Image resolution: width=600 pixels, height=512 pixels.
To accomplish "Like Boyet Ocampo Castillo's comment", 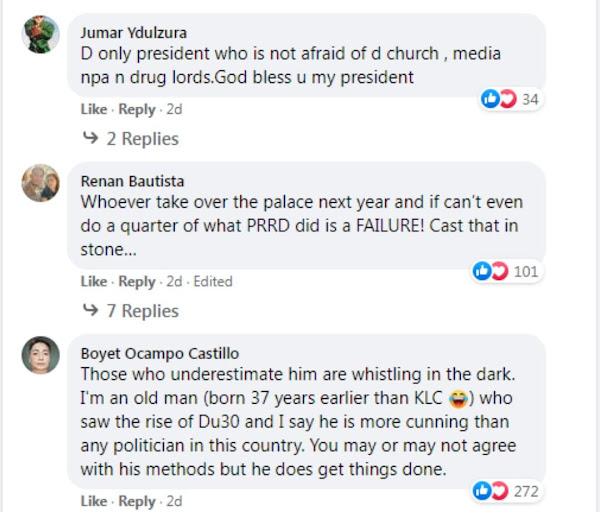I will coord(93,501).
